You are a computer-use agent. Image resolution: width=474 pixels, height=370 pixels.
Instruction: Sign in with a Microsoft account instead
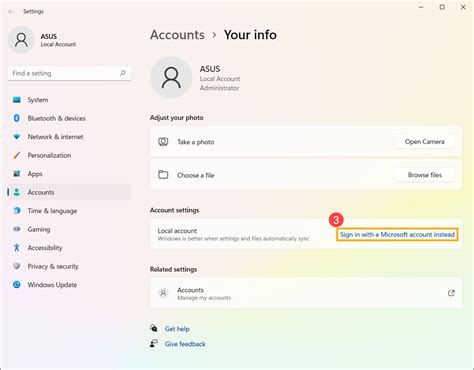(x=397, y=235)
